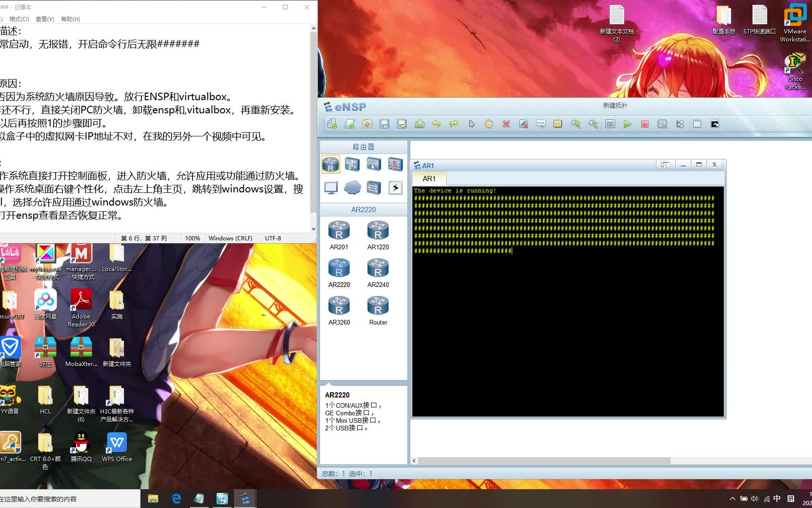
Task: Select the Switch device category icon
Action: point(352,164)
